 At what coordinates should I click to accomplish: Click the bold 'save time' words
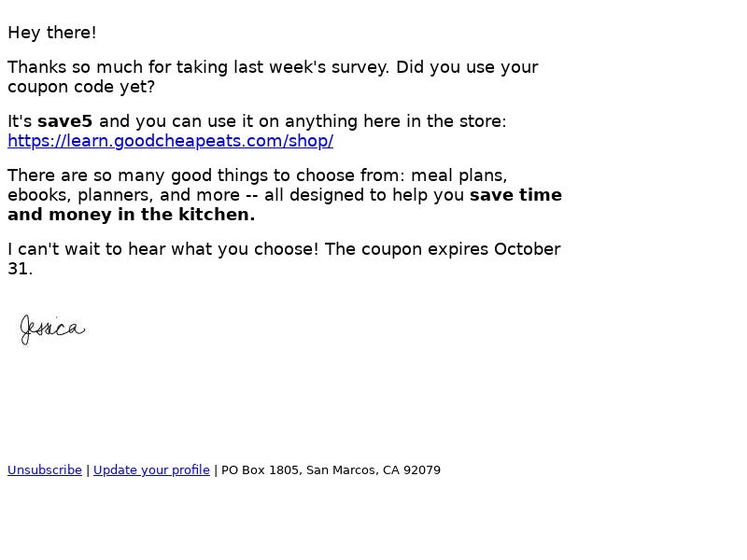[516, 195]
